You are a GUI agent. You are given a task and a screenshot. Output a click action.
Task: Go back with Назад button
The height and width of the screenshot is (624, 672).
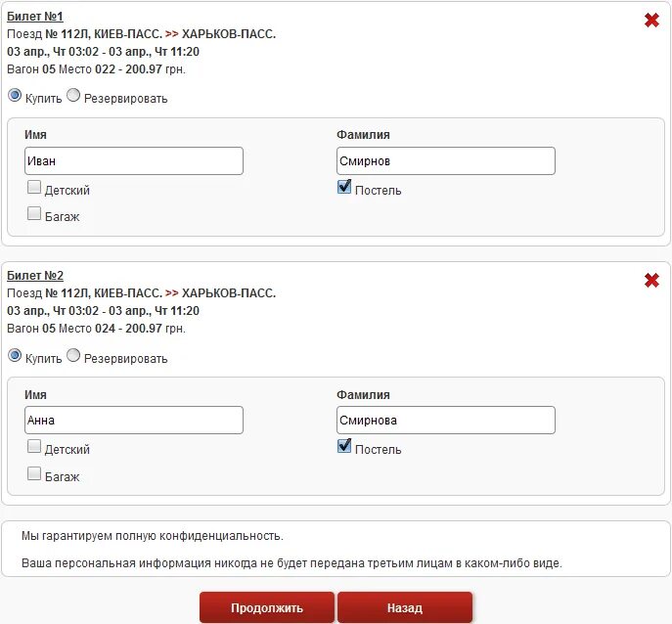[x=405, y=607]
